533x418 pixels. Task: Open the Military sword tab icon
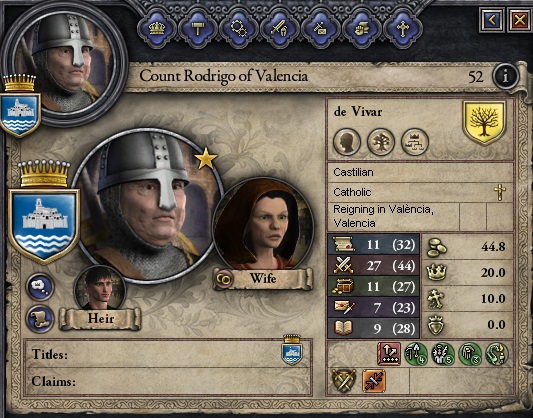[280, 29]
